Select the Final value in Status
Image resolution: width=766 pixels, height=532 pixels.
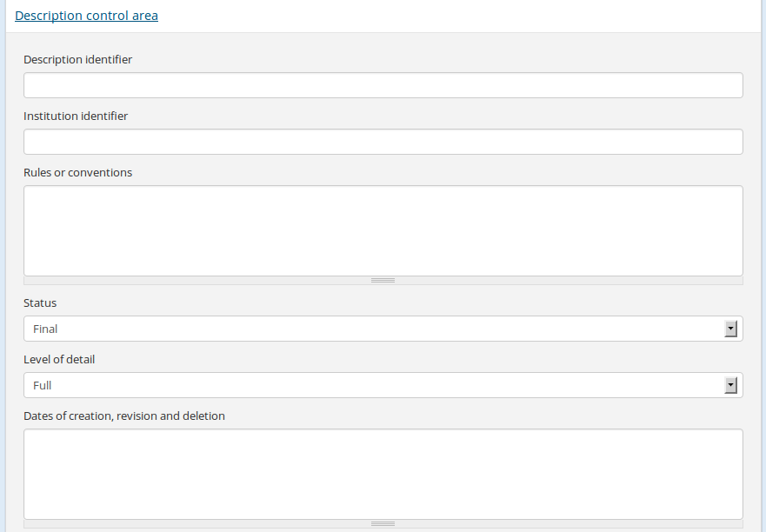45,329
